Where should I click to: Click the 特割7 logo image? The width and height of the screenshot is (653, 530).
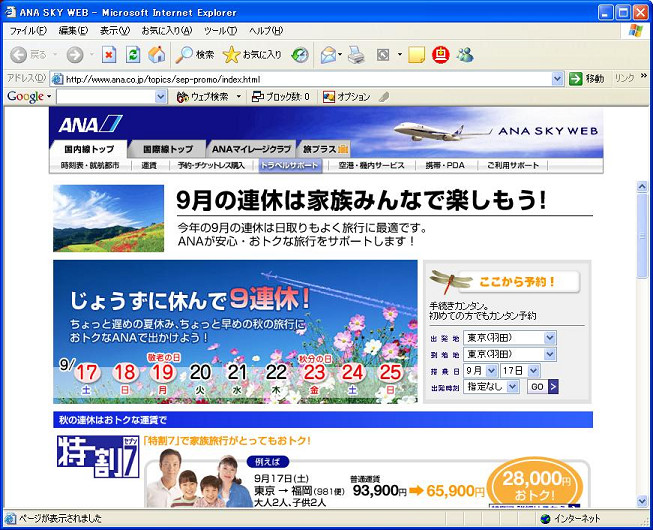(98, 456)
